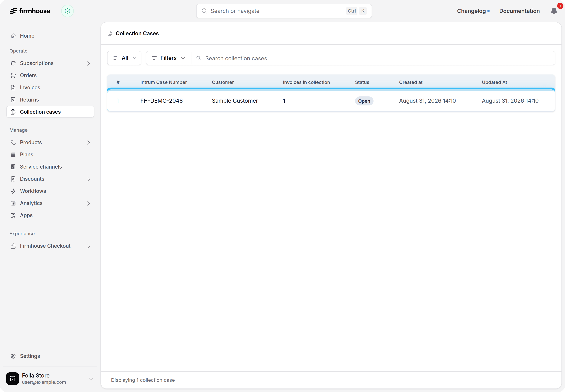Open Invoices in the sidebar
Viewport: 565px width, 392px height.
[50, 88]
